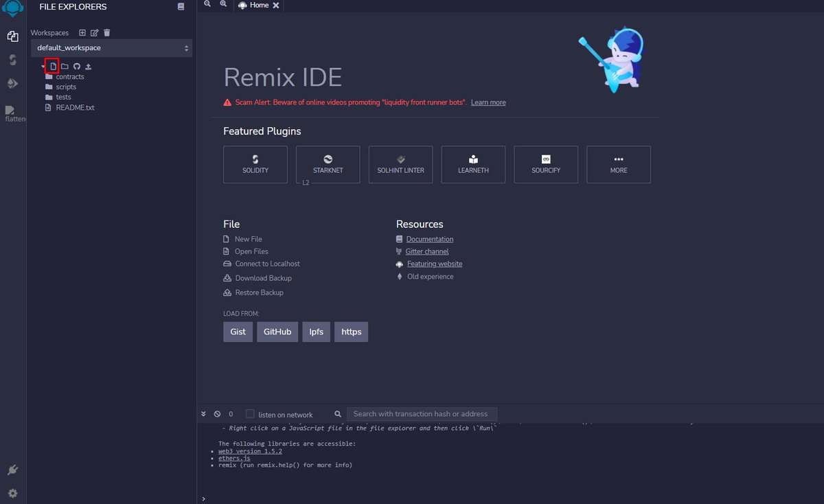
Task: Click the terminal search magnifier icon
Action: click(x=338, y=414)
